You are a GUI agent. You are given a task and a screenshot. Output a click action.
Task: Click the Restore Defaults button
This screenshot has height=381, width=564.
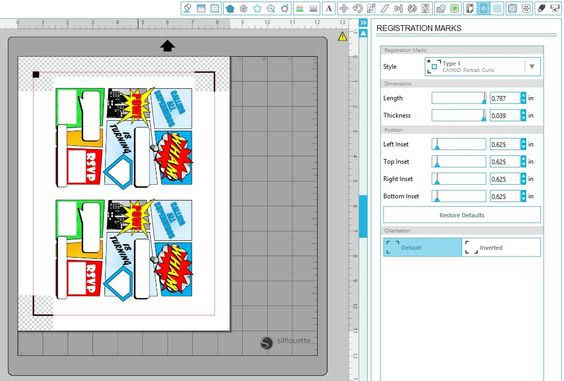tap(462, 215)
